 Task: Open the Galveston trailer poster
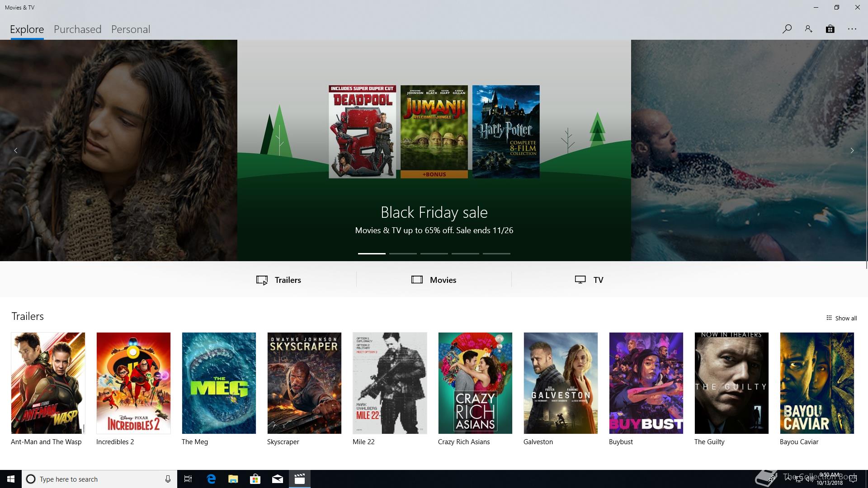(x=561, y=383)
